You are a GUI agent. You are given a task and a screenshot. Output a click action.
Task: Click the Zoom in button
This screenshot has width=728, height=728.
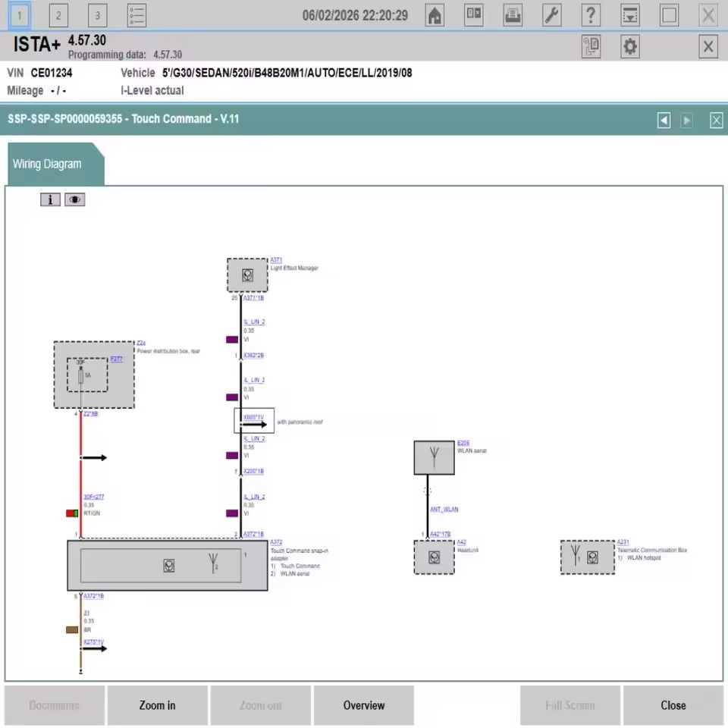[158, 705]
